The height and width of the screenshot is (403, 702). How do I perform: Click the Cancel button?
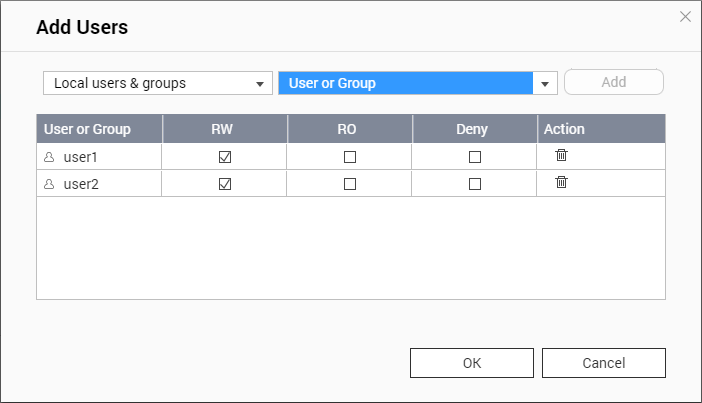tap(604, 363)
